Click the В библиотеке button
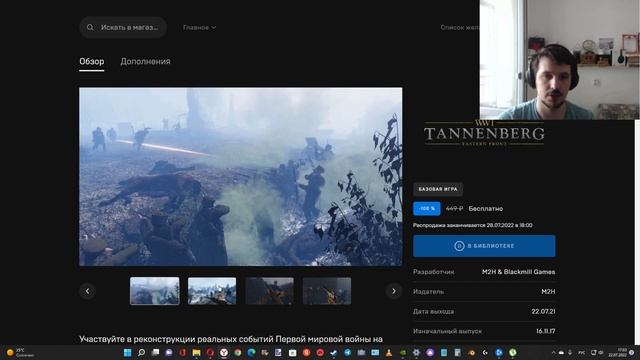 click(x=484, y=246)
